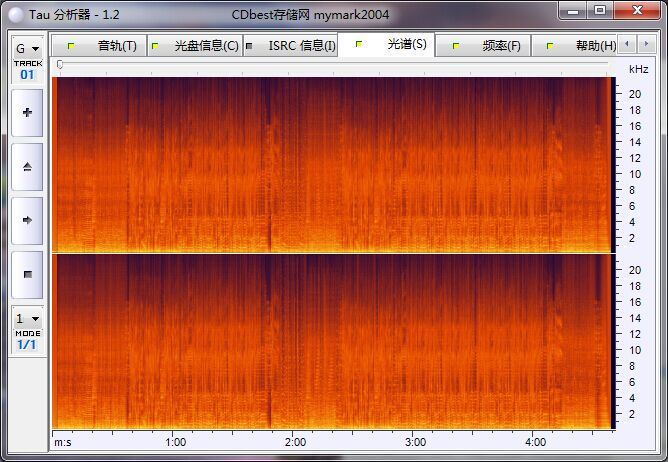The width and height of the screenshot is (668, 462).
Task: Click the plus (+) button in sidebar
Action: pos(27,113)
